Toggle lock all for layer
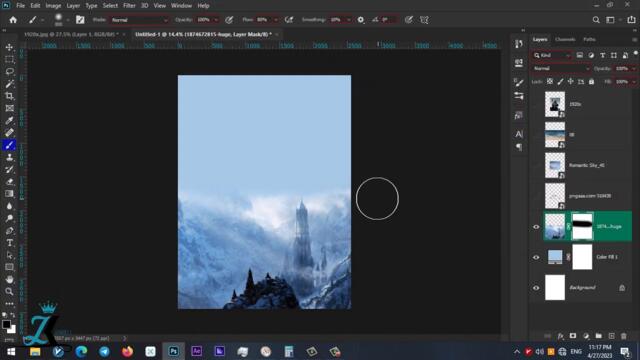 click(x=591, y=82)
